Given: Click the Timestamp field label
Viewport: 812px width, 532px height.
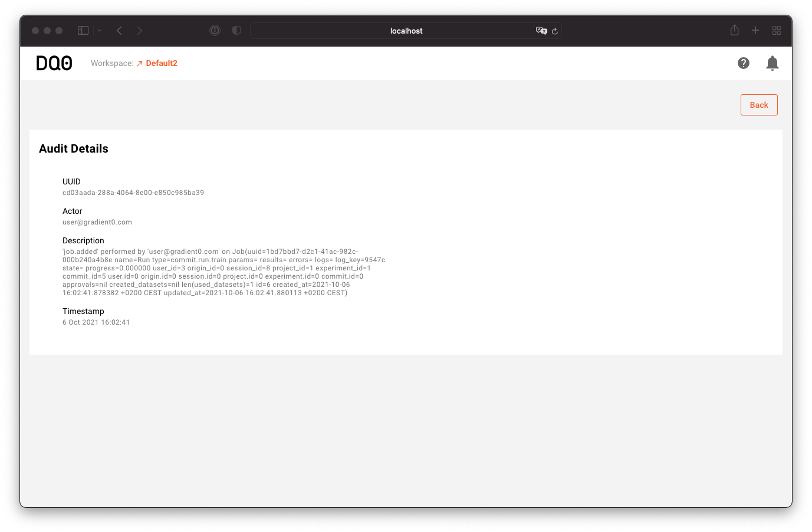Looking at the screenshot, I should (83, 311).
